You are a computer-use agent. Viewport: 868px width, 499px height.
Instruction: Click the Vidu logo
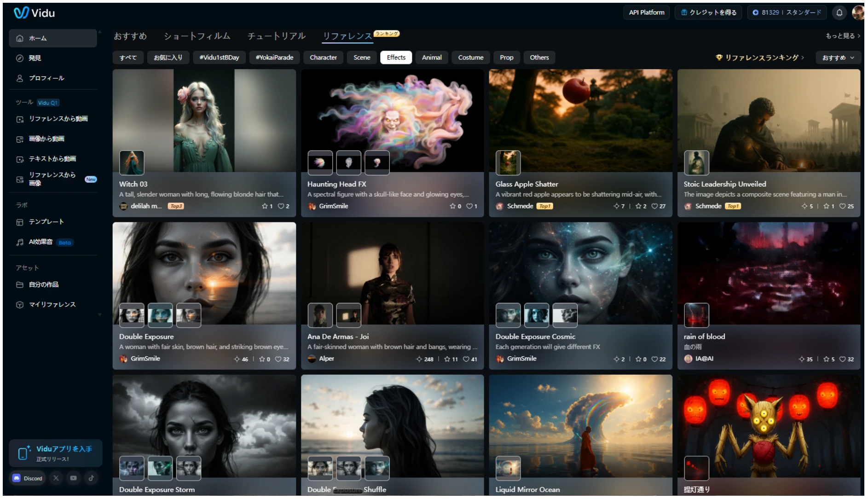tap(34, 13)
